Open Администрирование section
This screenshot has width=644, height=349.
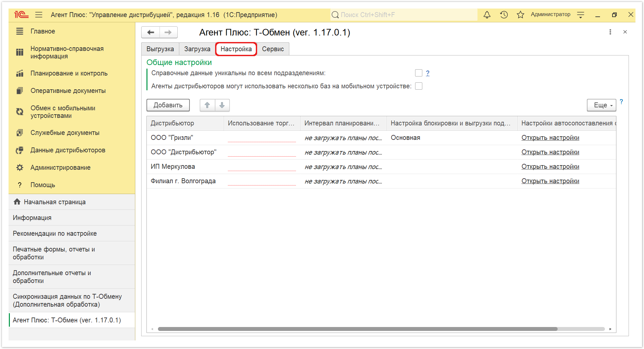click(x=60, y=167)
